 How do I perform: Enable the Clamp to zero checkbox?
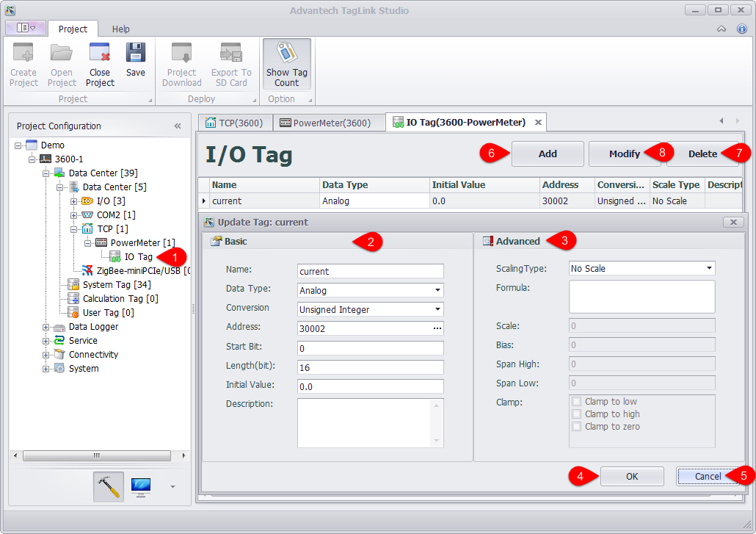coord(577,427)
